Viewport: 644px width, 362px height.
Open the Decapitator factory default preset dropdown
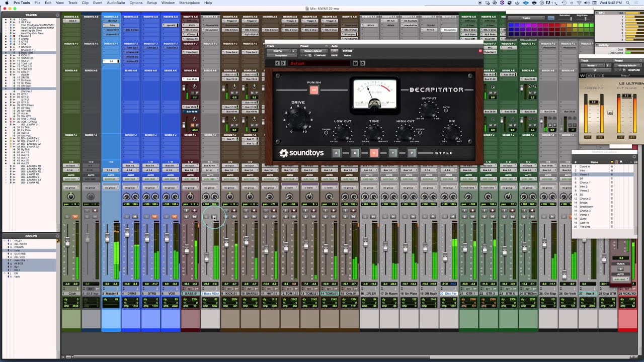pyautogui.click(x=313, y=51)
